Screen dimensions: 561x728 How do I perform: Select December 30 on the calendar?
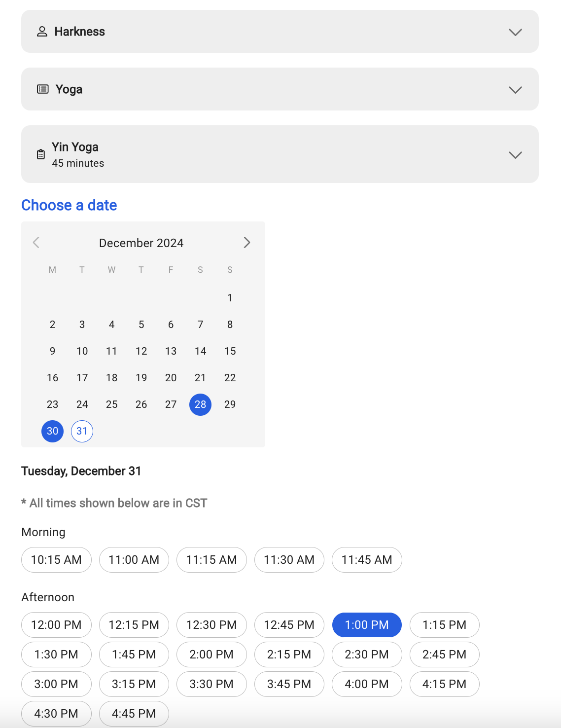(x=52, y=431)
